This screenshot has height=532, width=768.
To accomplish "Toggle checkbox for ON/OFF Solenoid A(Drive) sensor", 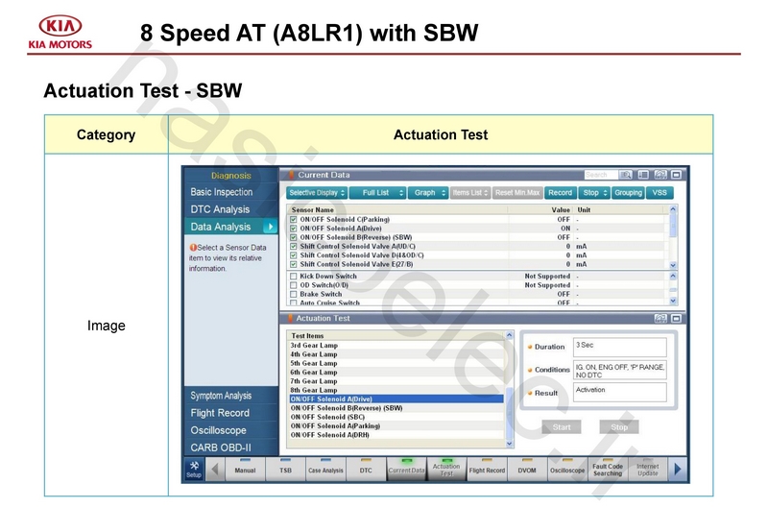I will point(294,229).
